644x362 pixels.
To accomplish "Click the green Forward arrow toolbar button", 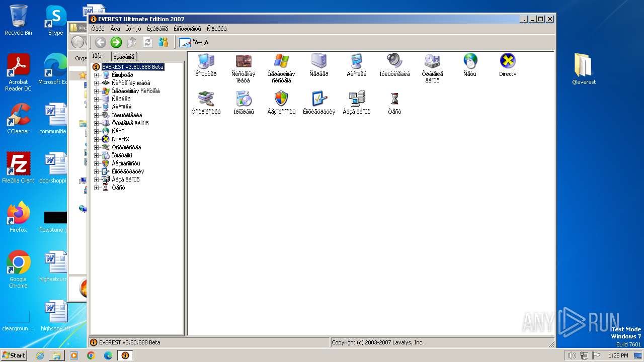I will click(116, 42).
